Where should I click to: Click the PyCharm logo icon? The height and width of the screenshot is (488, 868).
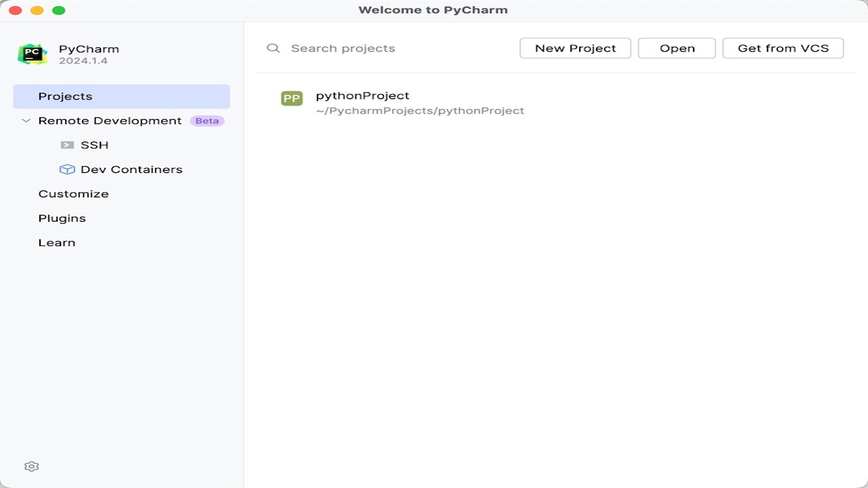point(33,54)
